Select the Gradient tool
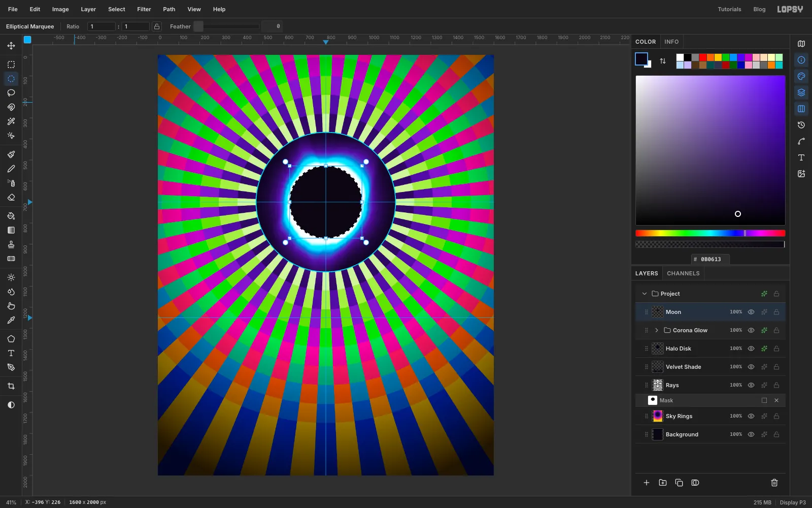Image resolution: width=812 pixels, height=508 pixels. [x=11, y=230]
